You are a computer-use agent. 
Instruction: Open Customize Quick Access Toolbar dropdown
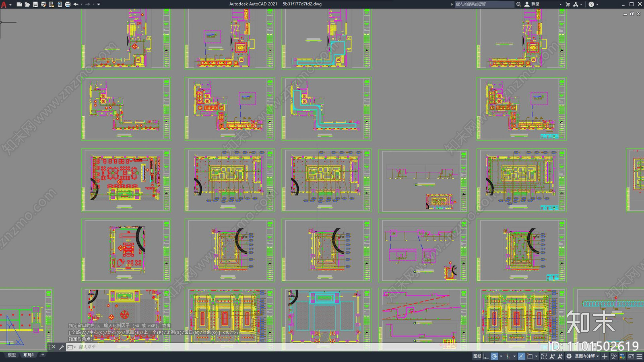point(99,4)
